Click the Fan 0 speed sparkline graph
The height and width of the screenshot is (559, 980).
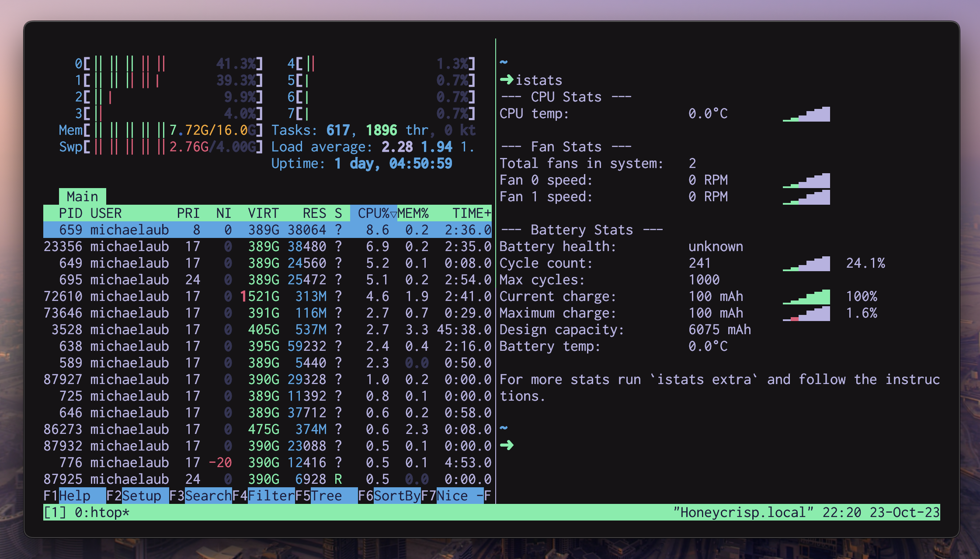click(806, 180)
